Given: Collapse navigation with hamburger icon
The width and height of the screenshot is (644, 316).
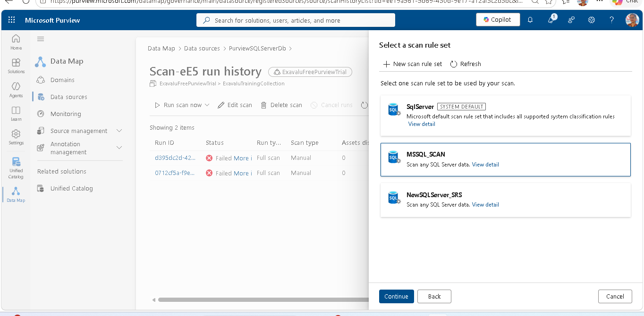Looking at the screenshot, I should coord(41,39).
